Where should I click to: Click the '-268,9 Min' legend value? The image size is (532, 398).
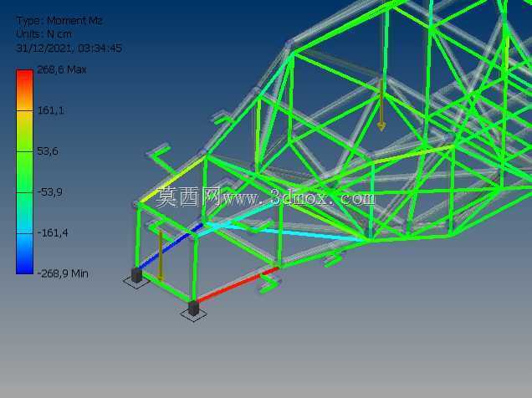[63, 273]
